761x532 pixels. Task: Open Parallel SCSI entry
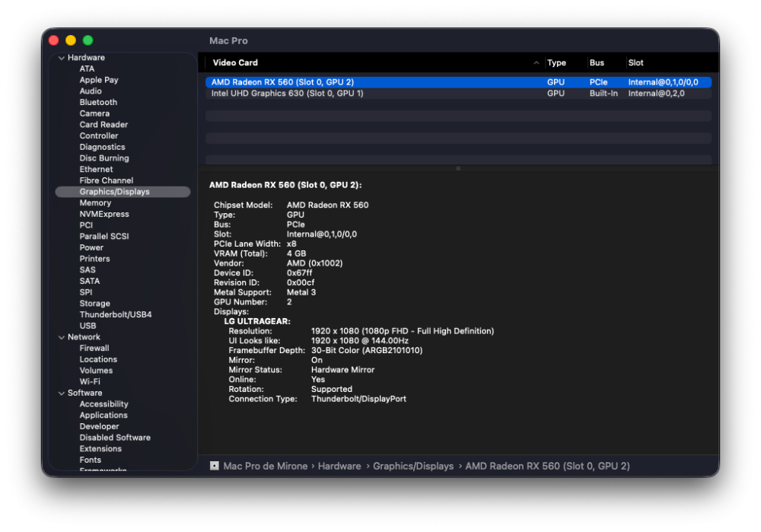coord(104,237)
